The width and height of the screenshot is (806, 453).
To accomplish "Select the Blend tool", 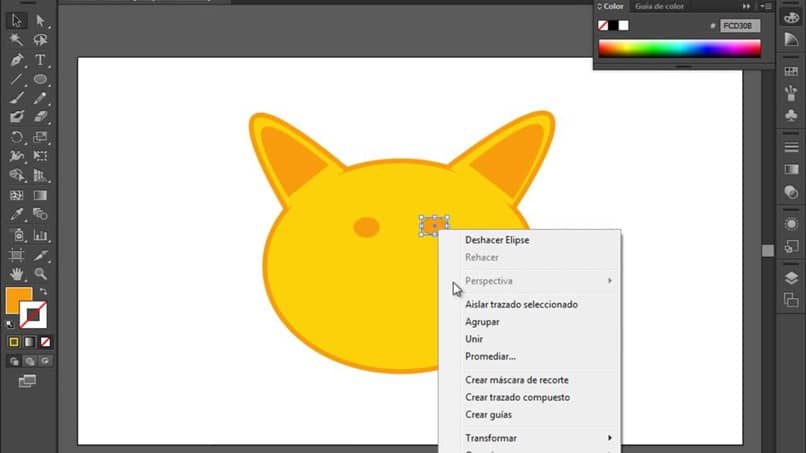I will click(40, 214).
